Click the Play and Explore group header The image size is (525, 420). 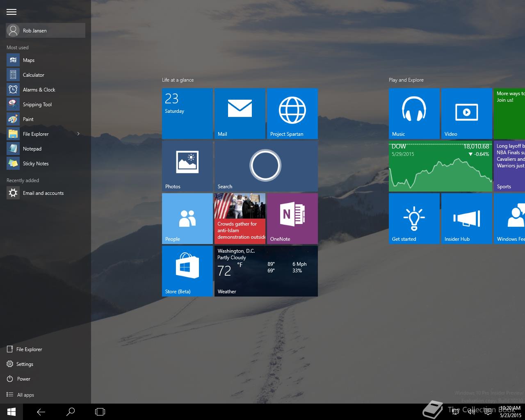pos(406,80)
